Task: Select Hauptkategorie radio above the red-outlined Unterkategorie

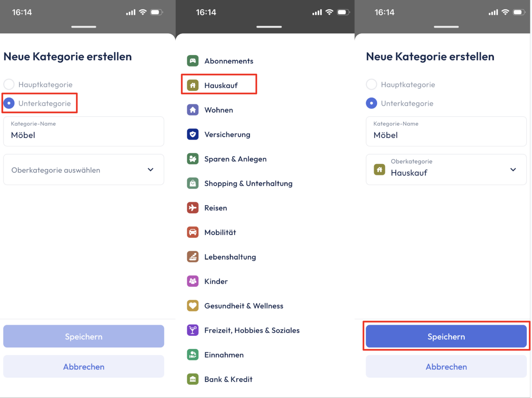Action: tap(9, 84)
